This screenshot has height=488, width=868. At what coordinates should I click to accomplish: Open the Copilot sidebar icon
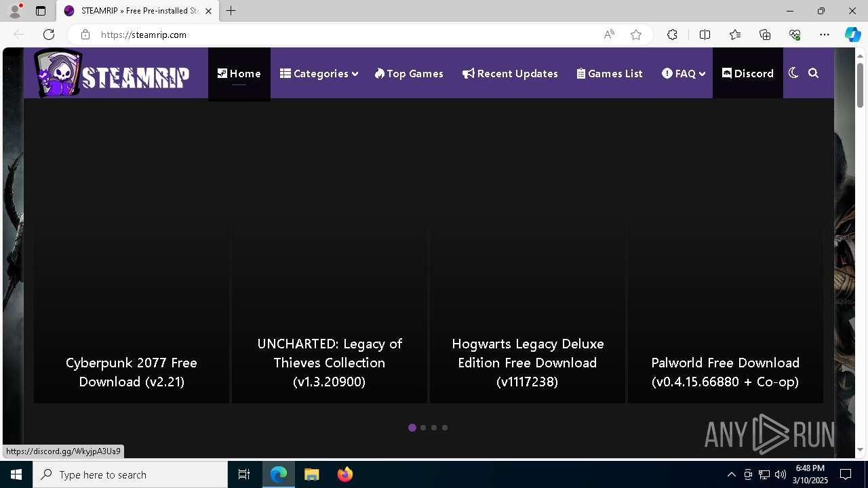852,35
